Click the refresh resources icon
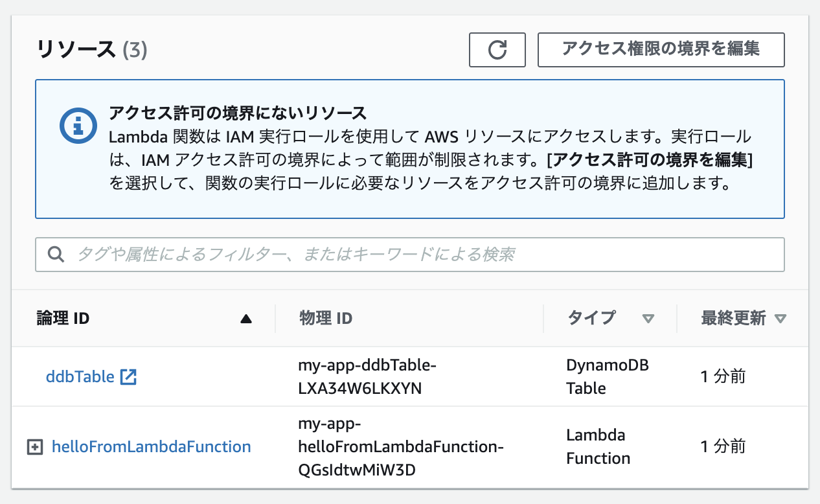 click(497, 49)
